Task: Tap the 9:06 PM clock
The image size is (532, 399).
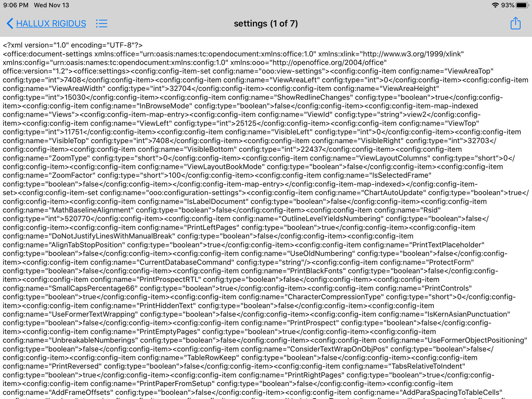Action: [16, 5]
